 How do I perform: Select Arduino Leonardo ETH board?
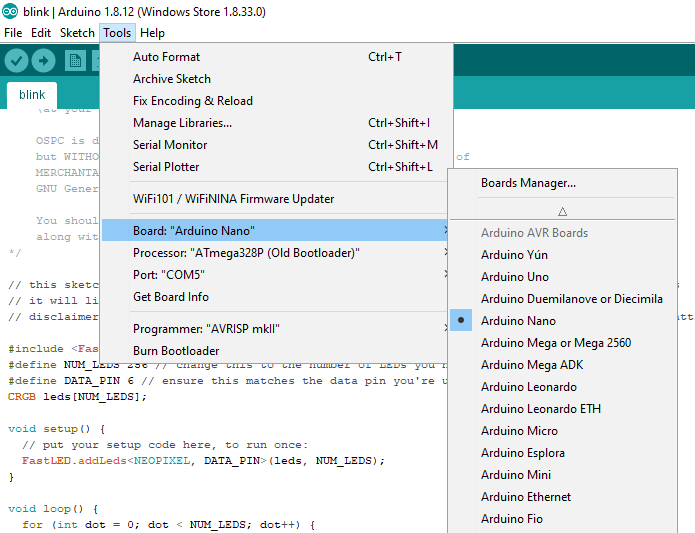pos(563,409)
